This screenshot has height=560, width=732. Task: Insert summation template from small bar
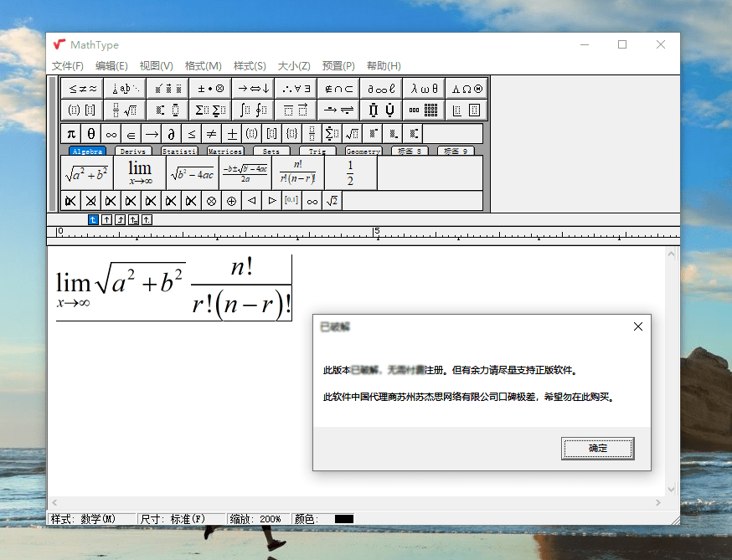point(332,135)
